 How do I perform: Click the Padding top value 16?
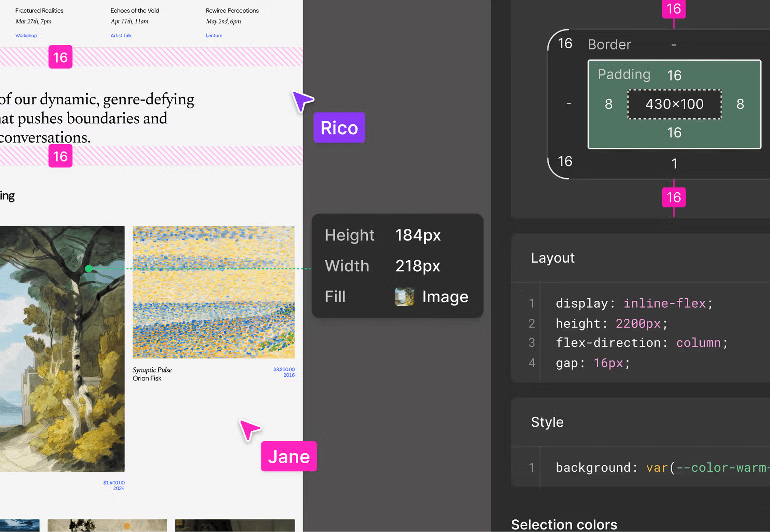click(x=674, y=76)
